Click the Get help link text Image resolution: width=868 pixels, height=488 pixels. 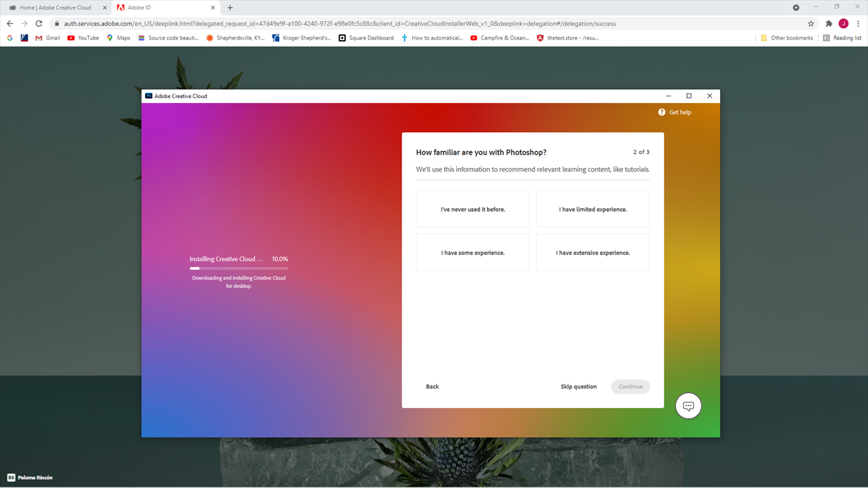[680, 113]
